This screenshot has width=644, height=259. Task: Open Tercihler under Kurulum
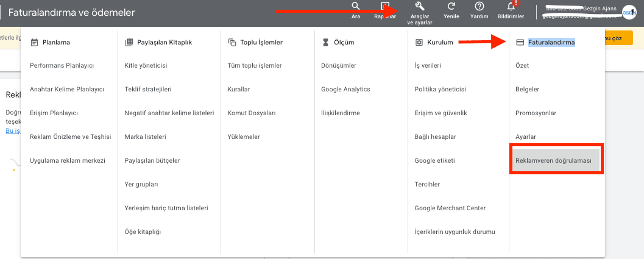[x=428, y=184]
